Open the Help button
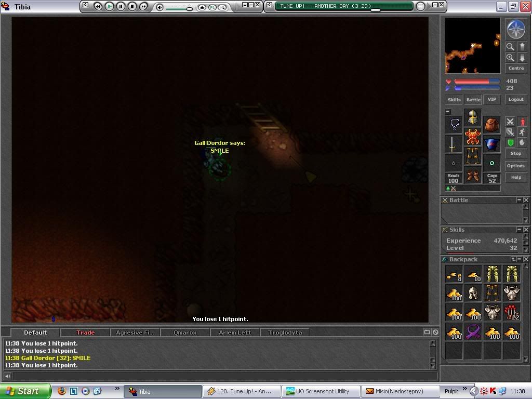532x399 pixels. (x=516, y=178)
